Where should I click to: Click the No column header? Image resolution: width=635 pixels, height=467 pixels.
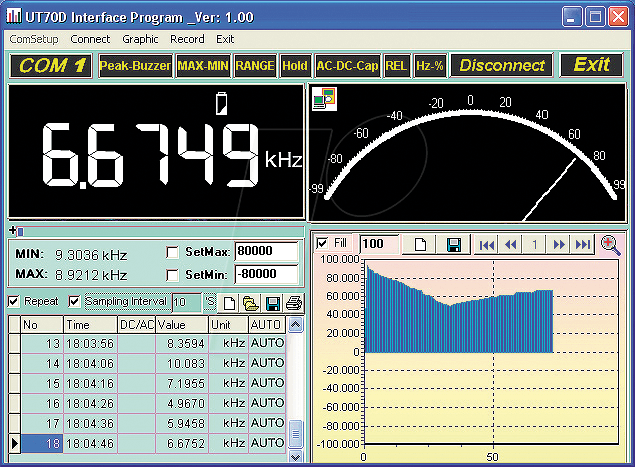tap(42, 325)
